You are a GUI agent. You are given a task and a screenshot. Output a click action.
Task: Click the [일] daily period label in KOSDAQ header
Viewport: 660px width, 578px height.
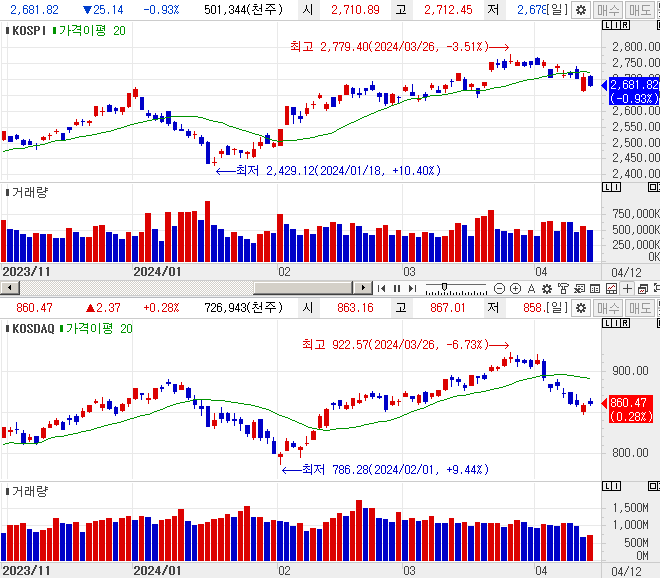[x=557, y=308]
